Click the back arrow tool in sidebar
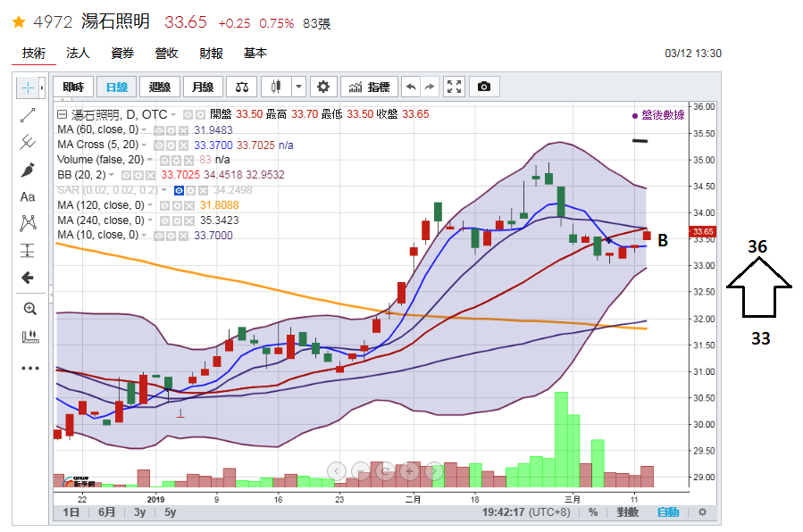Screen dimensions: 803x532 click(x=28, y=278)
